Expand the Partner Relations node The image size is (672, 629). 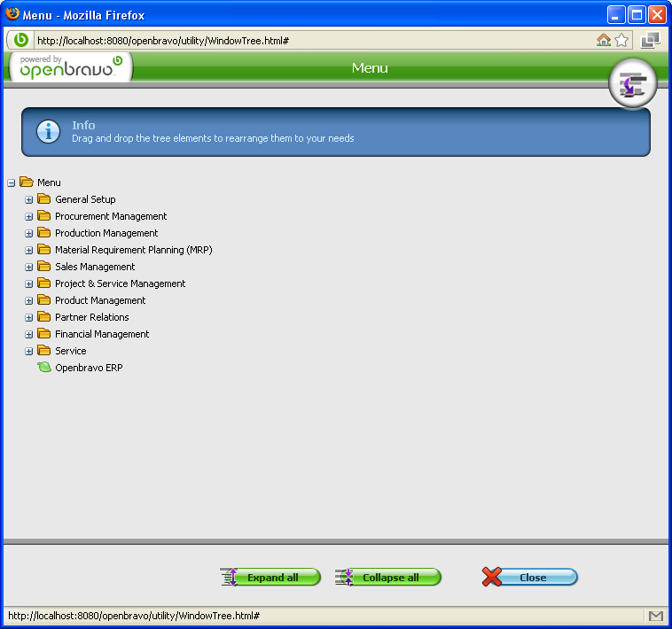pos(28,318)
